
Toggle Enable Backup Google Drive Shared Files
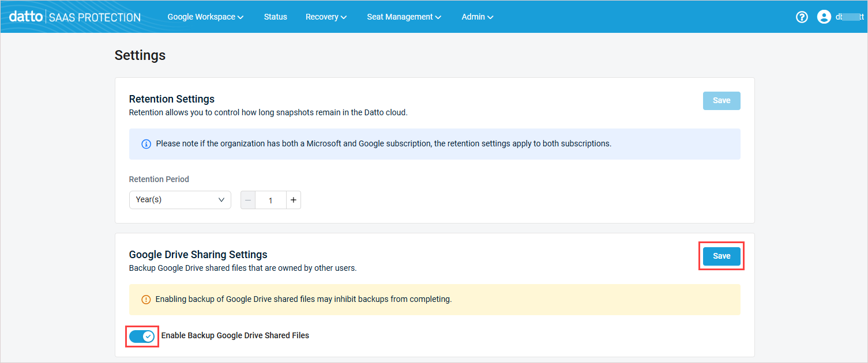pyautogui.click(x=142, y=336)
